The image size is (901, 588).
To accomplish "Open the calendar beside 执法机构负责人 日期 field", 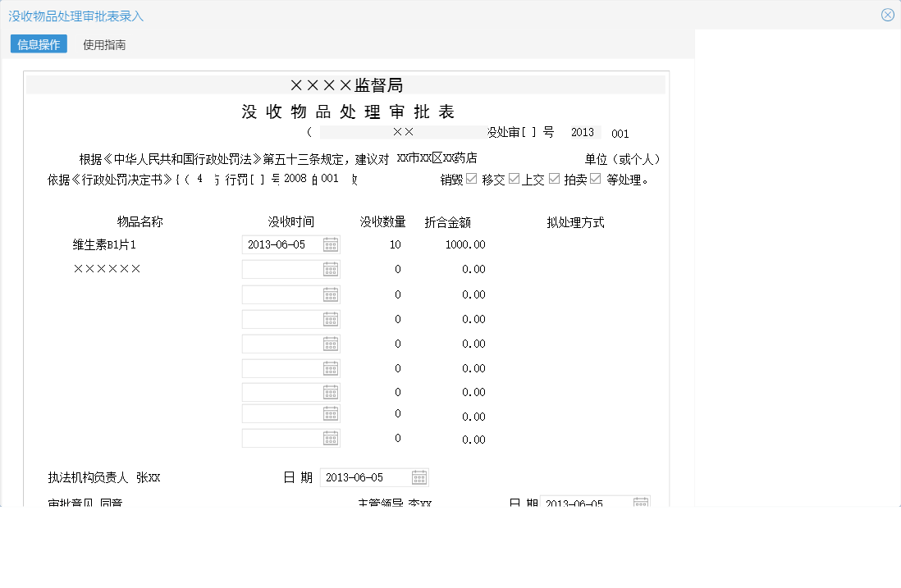I will tap(418, 476).
